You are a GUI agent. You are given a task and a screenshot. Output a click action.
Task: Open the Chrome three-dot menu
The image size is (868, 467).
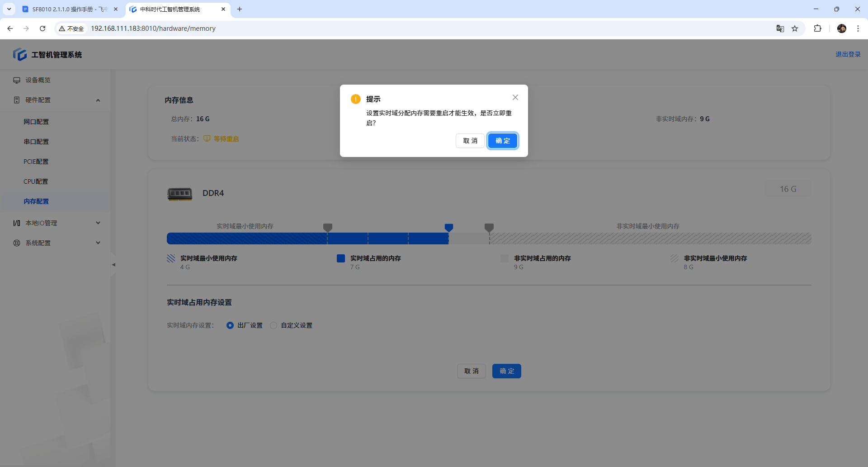tap(858, 29)
